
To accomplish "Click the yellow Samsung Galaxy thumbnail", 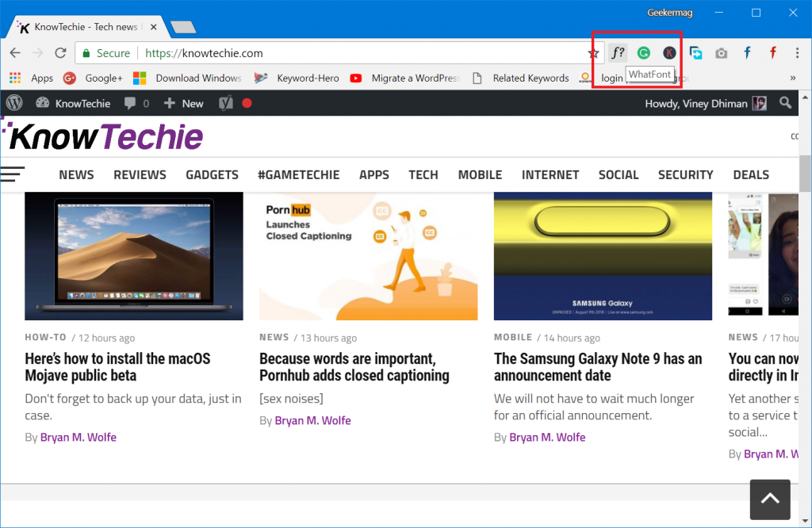I will [x=603, y=256].
